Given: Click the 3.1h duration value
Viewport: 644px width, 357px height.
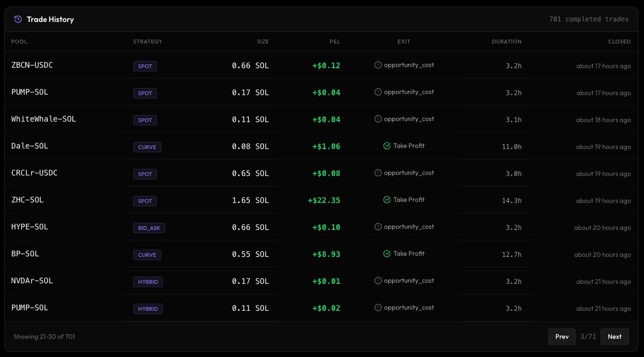Looking at the screenshot, I should click(x=514, y=120).
